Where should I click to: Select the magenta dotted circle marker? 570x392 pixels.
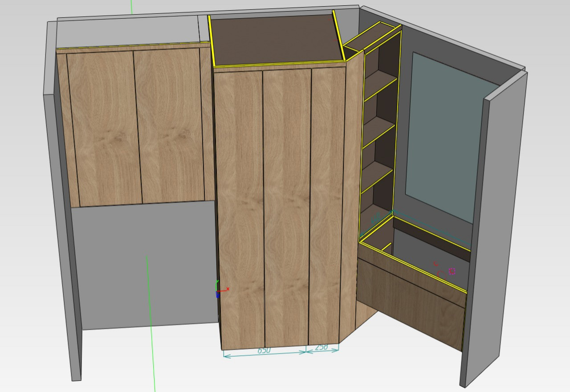[x=452, y=271]
